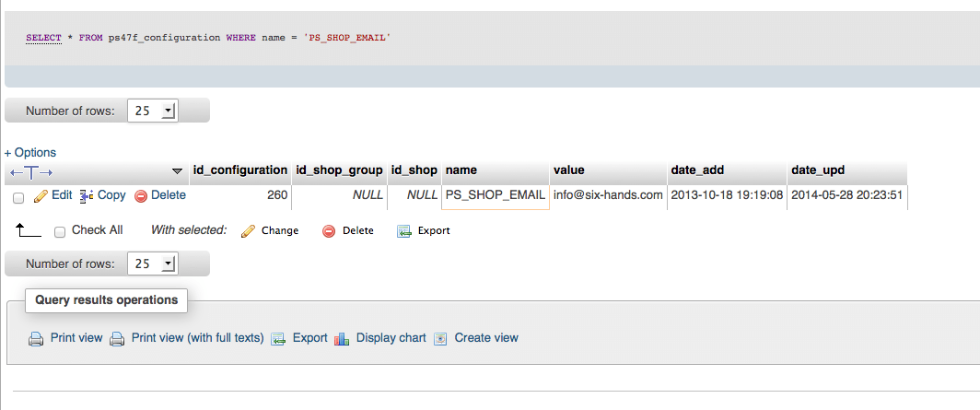The width and height of the screenshot is (980, 410).
Task: Click the red Delete icon beside With selected
Action: 329,231
